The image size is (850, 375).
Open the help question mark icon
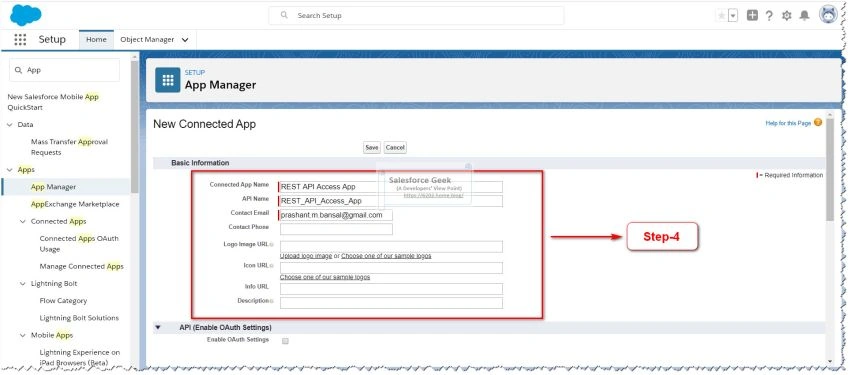tap(769, 16)
